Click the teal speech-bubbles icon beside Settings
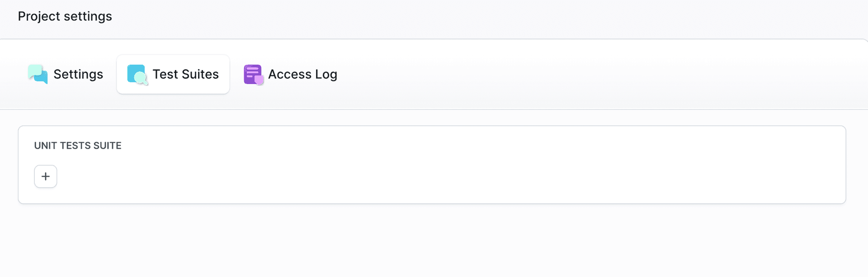Image resolution: width=868 pixels, height=277 pixels. 38,74
